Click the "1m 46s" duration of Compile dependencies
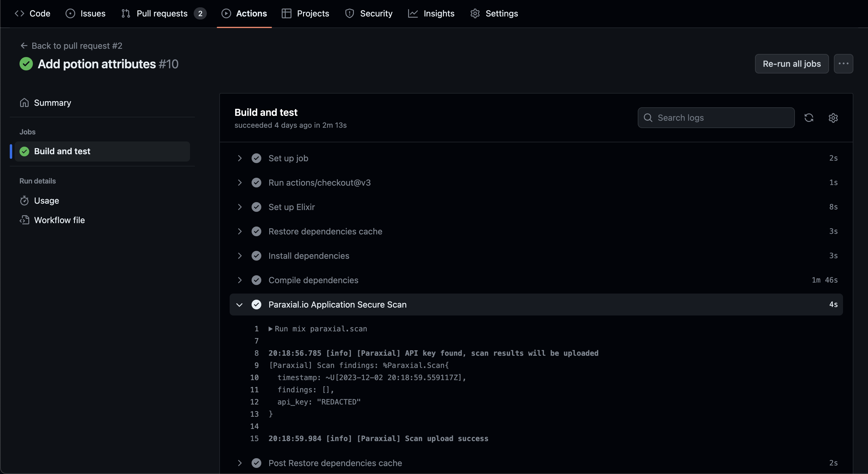This screenshot has width=868, height=474. click(x=824, y=280)
